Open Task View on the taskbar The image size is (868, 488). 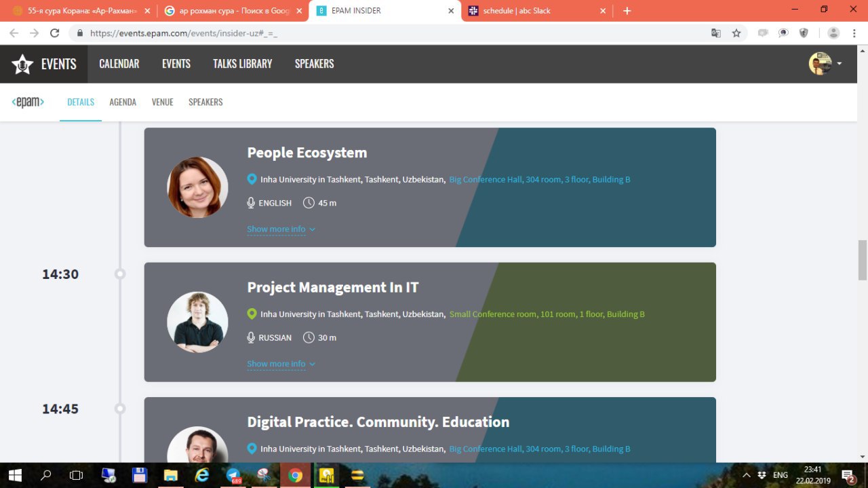click(77, 475)
